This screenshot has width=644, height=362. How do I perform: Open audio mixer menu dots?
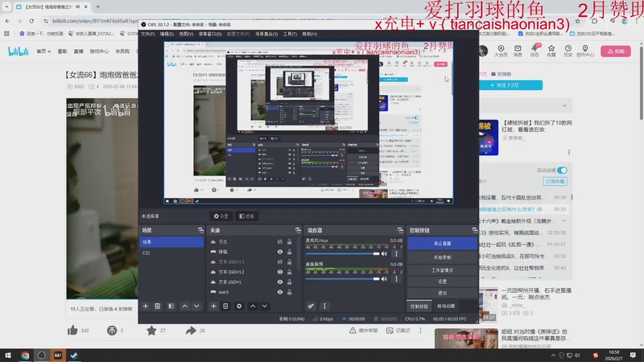[324, 306]
